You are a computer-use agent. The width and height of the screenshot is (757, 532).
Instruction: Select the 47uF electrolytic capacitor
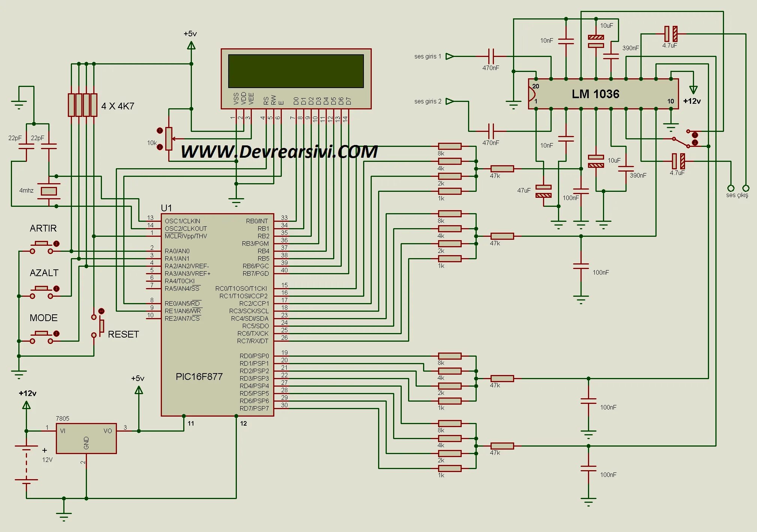point(543,191)
